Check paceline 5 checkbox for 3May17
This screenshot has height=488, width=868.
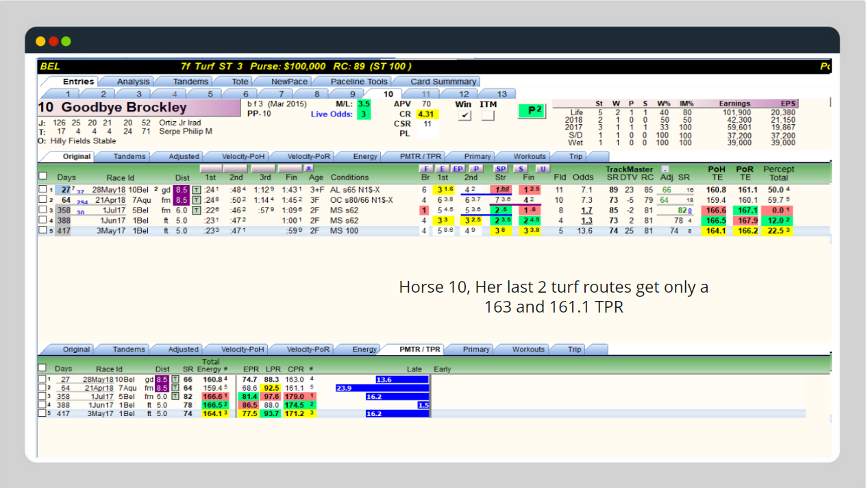(42, 231)
